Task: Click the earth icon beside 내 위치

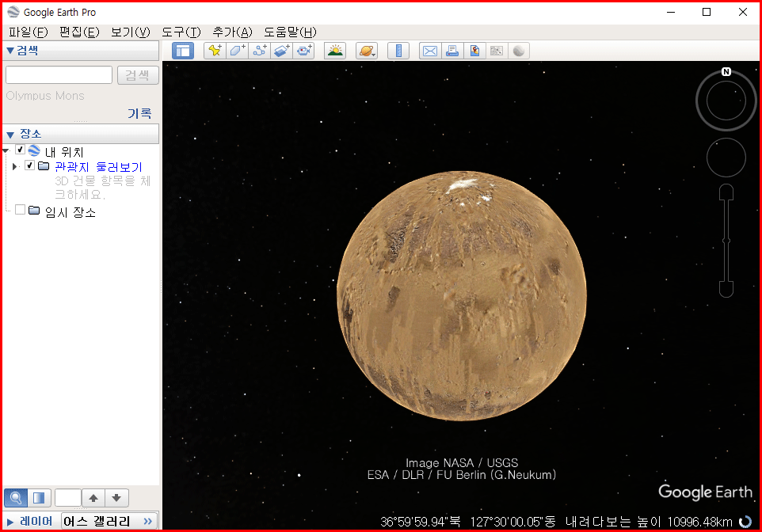Action: coord(34,150)
